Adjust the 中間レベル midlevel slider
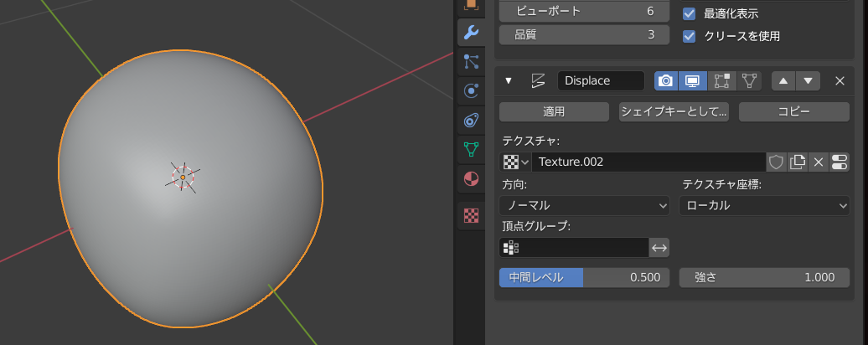The image size is (868, 345). tap(584, 277)
